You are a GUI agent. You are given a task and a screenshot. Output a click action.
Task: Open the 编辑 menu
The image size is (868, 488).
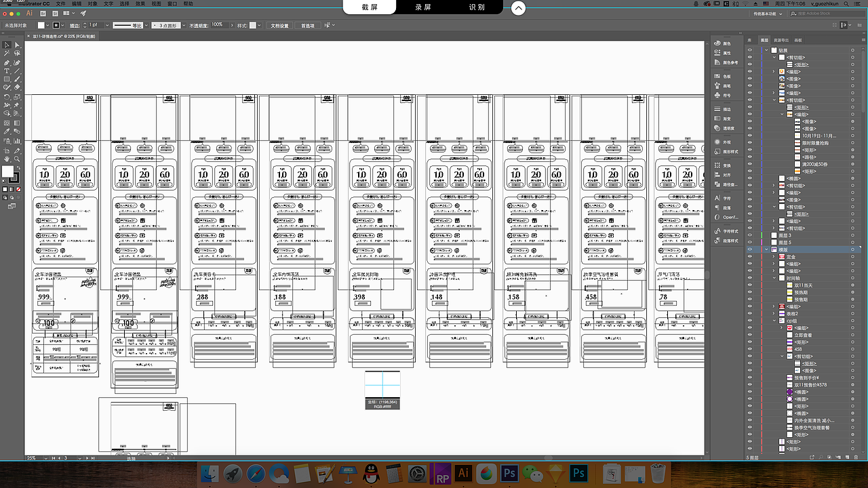(77, 4)
